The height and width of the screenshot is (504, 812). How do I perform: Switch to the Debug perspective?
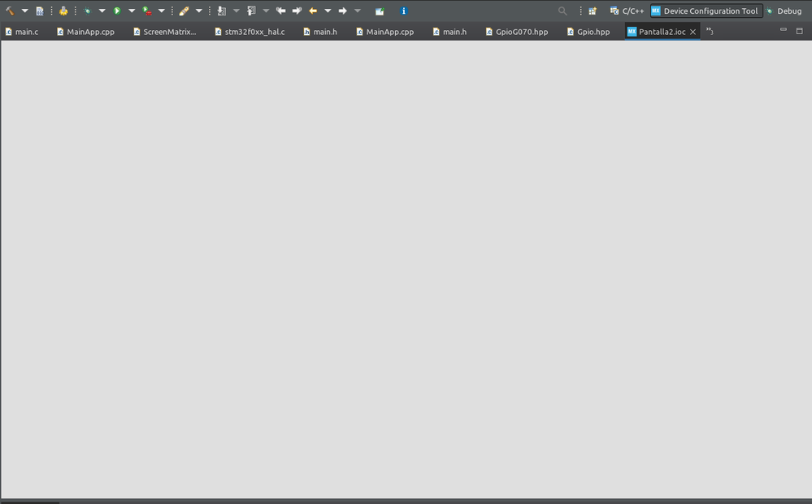click(784, 11)
